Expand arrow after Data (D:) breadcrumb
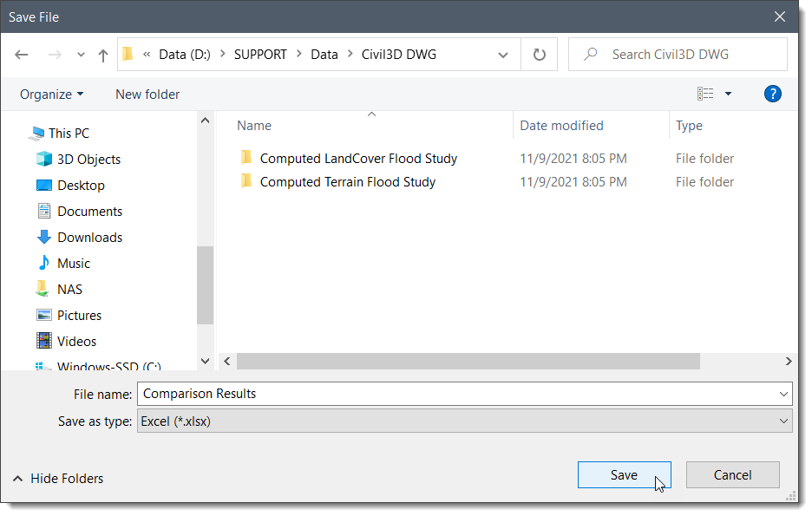 coord(223,54)
